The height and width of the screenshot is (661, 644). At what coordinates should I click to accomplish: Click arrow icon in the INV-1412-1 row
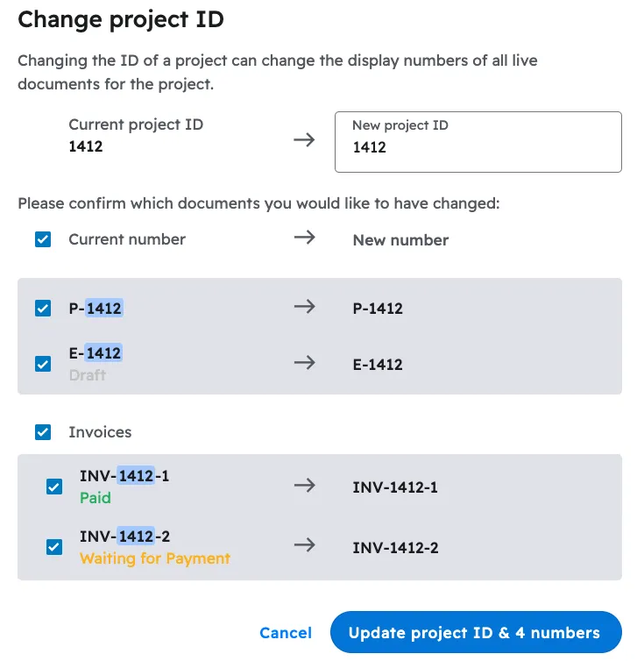click(304, 487)
